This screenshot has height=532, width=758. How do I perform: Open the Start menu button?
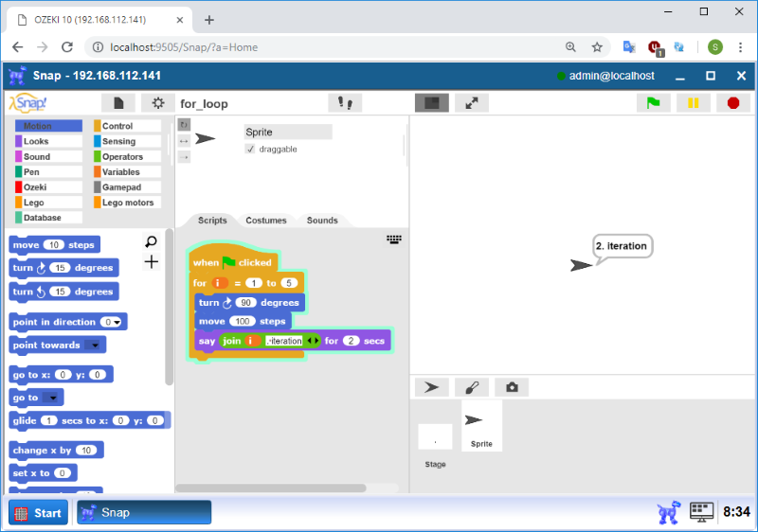[38, 513]
